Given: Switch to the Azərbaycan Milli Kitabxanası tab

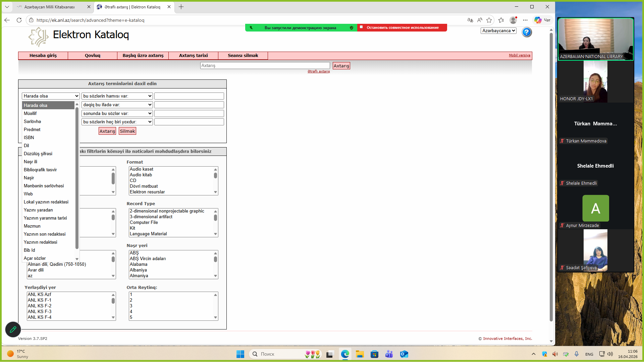Looking at the screenshot, I should pyautogui.click(x=50, y=7).
